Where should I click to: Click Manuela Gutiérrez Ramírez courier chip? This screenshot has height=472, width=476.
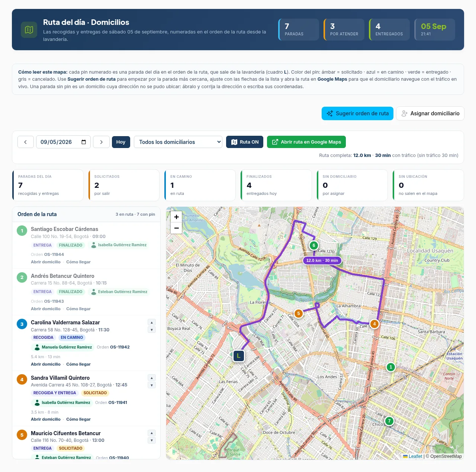pos(63,347)
